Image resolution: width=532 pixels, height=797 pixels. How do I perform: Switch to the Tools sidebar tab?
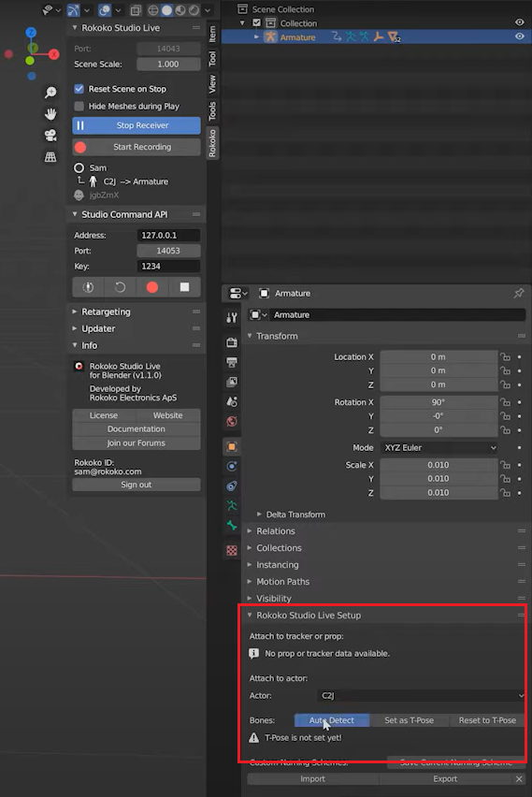click(212, 110)
